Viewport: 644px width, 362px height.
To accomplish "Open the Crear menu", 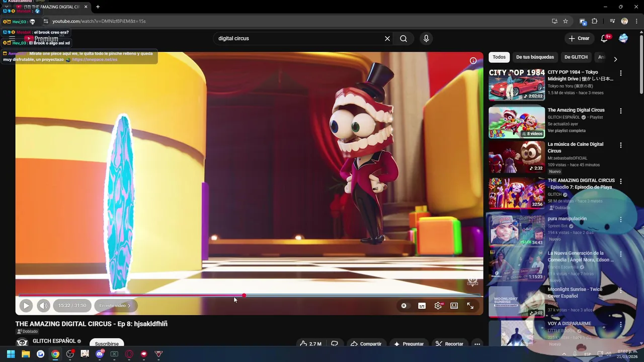I will 579,38.
